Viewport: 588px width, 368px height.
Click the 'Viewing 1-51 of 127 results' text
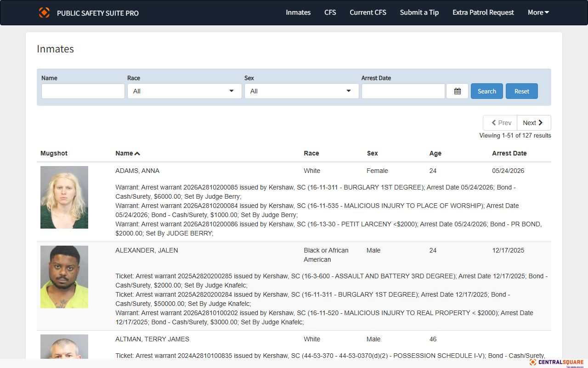pyautogui.click(x=515, y=136)
